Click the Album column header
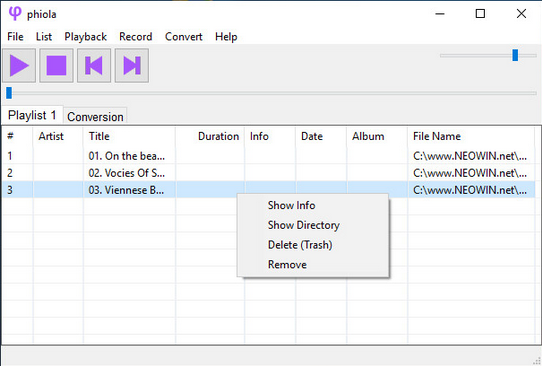 377,136
